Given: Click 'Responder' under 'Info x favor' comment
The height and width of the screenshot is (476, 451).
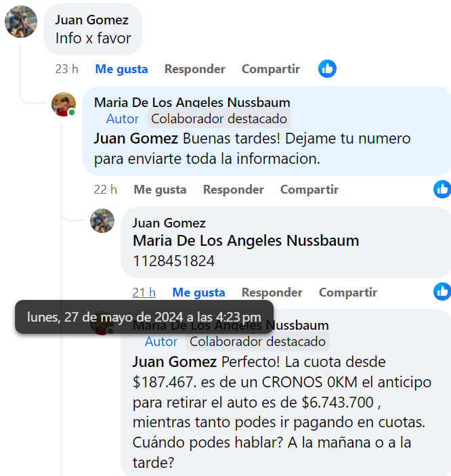Looking at the screenshot, I should pyautogui.click(x=194, y=69).
